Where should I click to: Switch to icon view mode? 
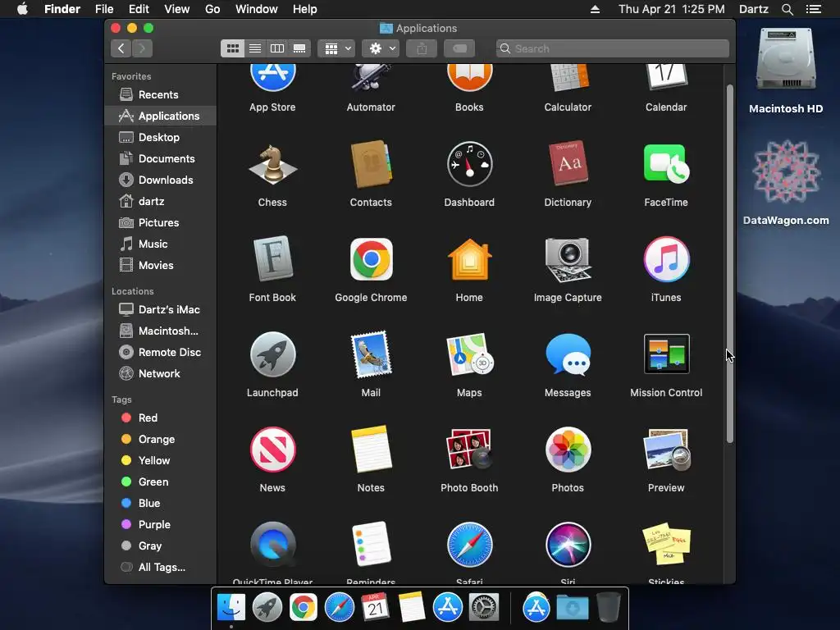tap(232, 48)
